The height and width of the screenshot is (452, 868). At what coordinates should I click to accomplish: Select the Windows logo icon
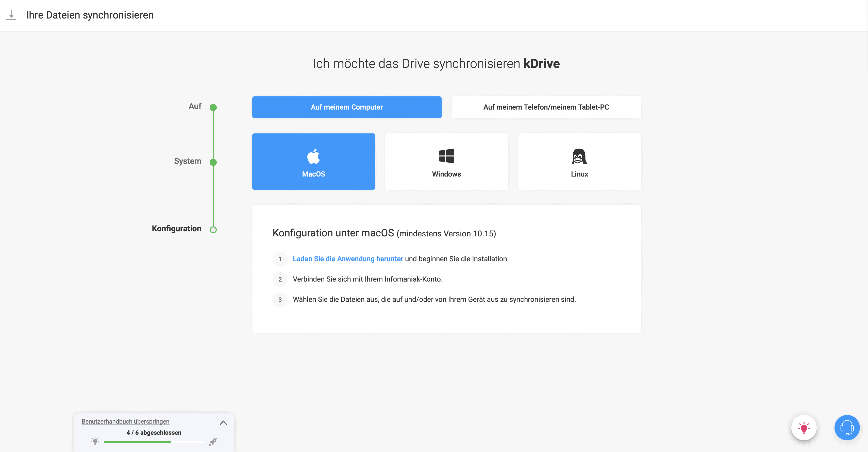click(x=446, y=156)
